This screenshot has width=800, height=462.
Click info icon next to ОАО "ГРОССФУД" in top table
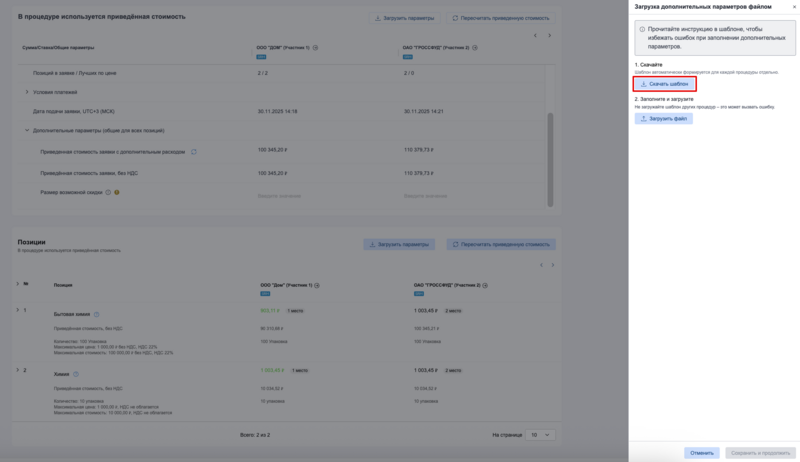pos(475,48)
